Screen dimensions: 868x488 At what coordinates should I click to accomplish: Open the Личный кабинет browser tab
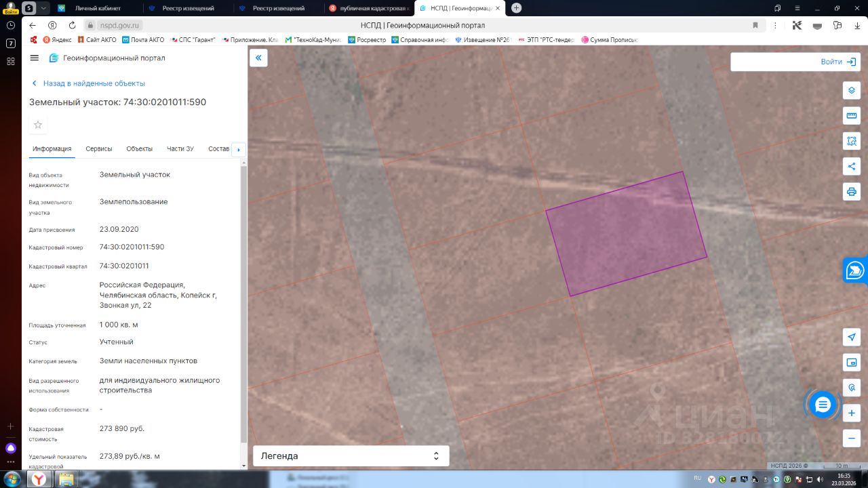(97, 8)
